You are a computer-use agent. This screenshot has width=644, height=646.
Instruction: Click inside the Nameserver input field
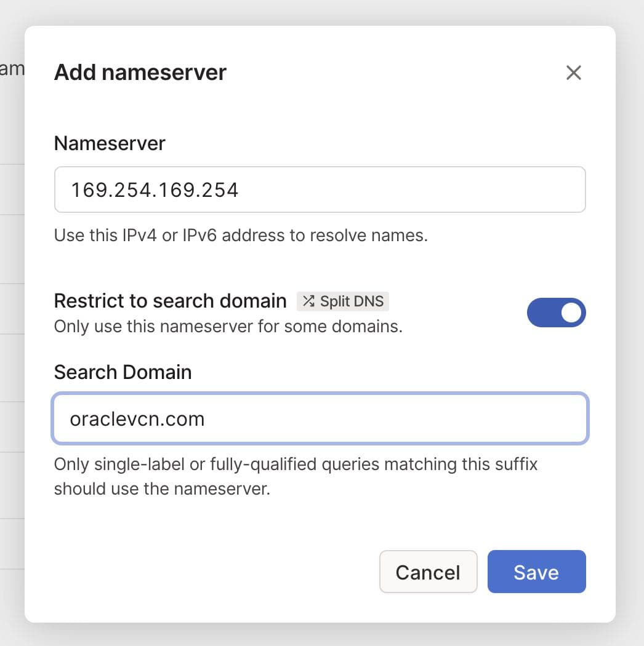click(x=320, y=189)
